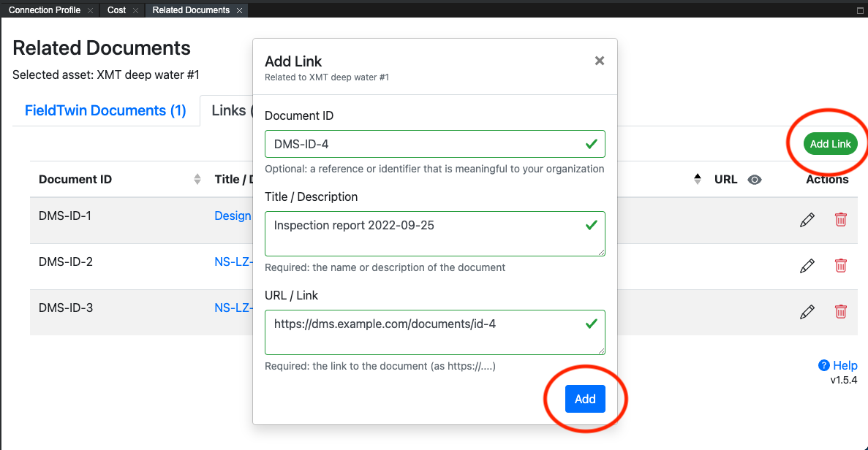Viewport: 868px width, 450px height.
Task: Sort table by Document ID column
Action: pos(197,179)
